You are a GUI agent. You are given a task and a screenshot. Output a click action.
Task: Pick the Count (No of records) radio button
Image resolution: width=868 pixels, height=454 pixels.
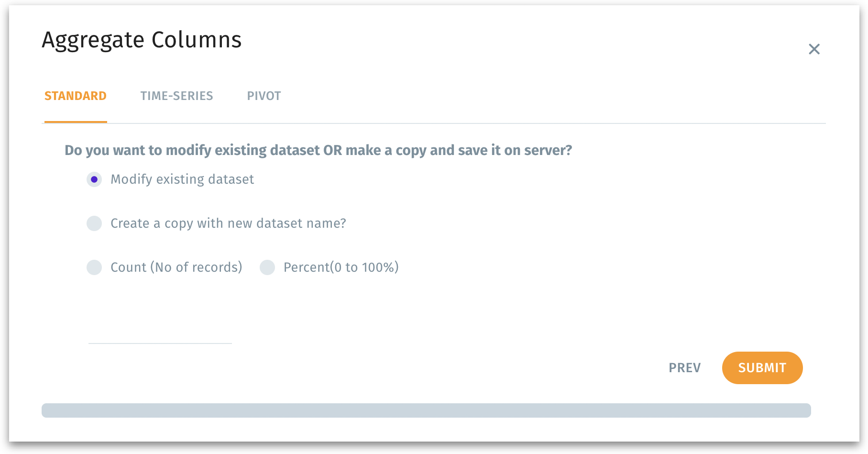click(94, 267)
